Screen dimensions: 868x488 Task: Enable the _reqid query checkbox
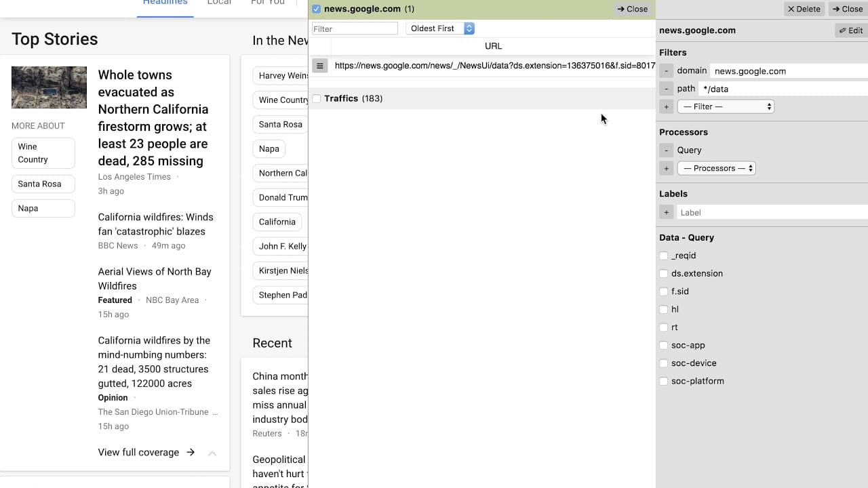[x=664, y=256]
